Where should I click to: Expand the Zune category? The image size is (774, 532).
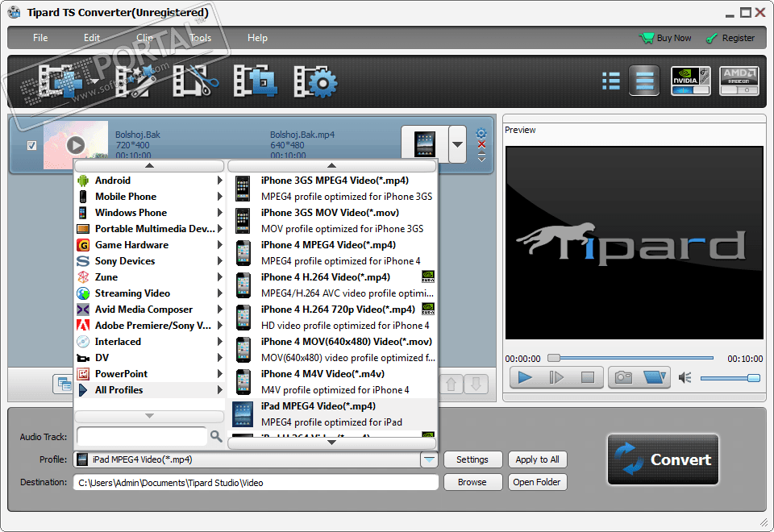click(x=150, y=277)
